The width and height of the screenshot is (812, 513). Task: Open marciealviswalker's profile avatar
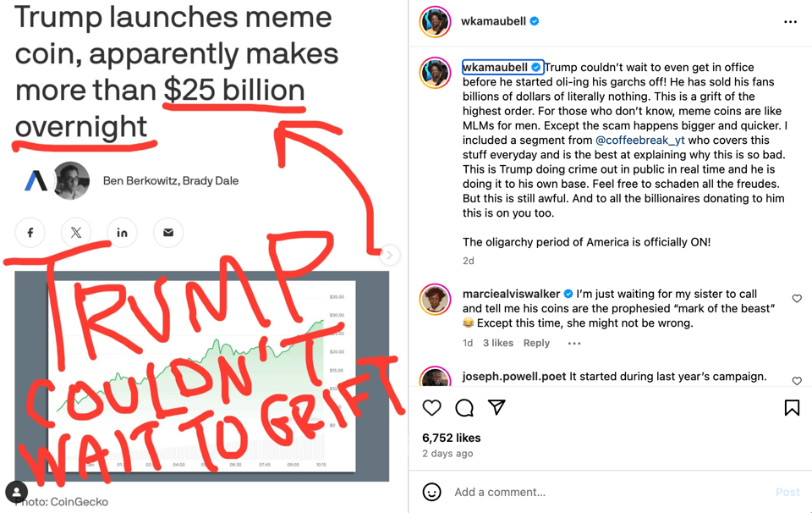[436, 300]
